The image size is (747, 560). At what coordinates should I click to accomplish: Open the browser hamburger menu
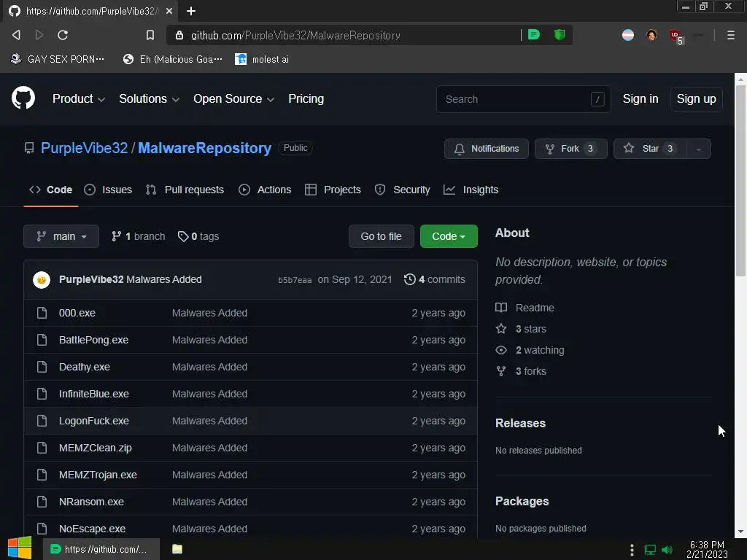(x=730, y=35)
